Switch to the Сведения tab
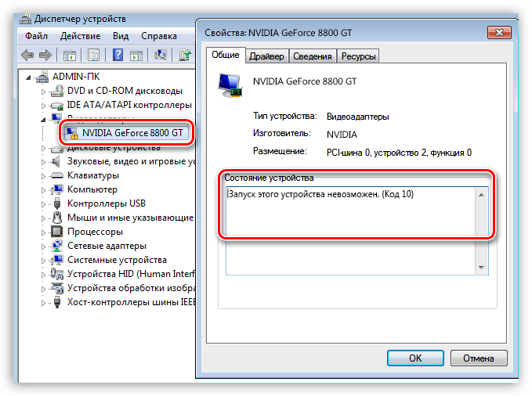 tap(313, 56)
